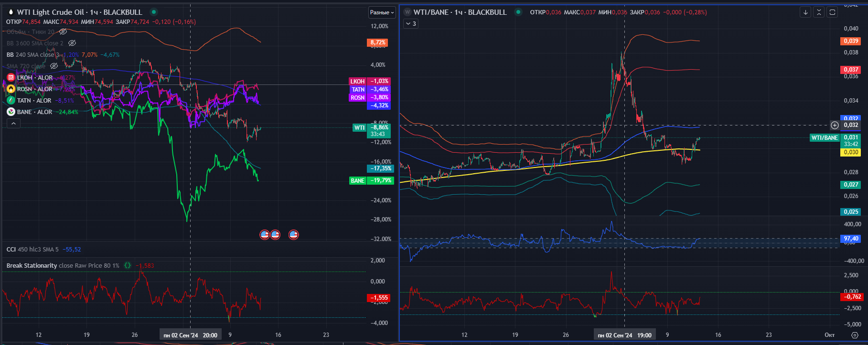Image resolution: width=868 pixels, height=345 pixels.
Task: Click the BANE −19,79% price label
Action: coord(371,180)
